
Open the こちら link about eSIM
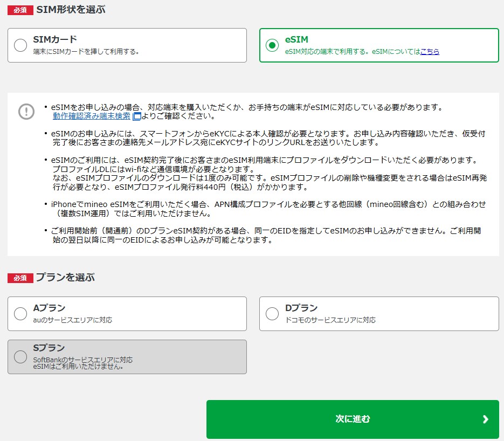point(431,51)
